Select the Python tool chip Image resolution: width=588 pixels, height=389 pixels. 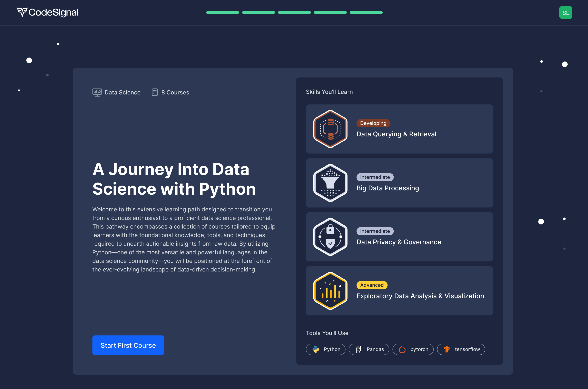click(326, 349)
